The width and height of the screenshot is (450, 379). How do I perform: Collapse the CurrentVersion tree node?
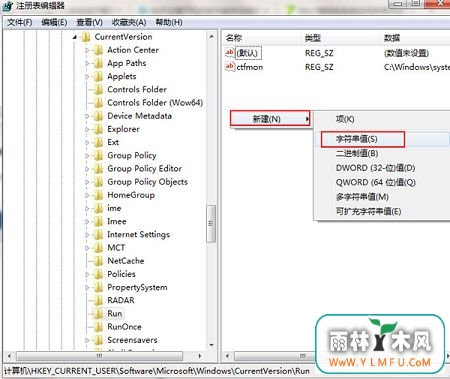(x=75, y=37)
